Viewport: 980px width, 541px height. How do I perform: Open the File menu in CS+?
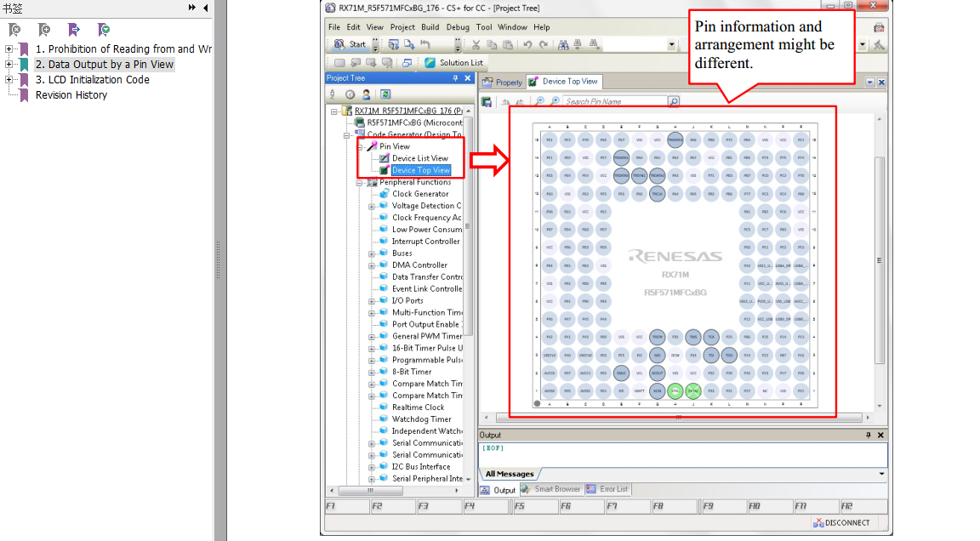(334, 27)
